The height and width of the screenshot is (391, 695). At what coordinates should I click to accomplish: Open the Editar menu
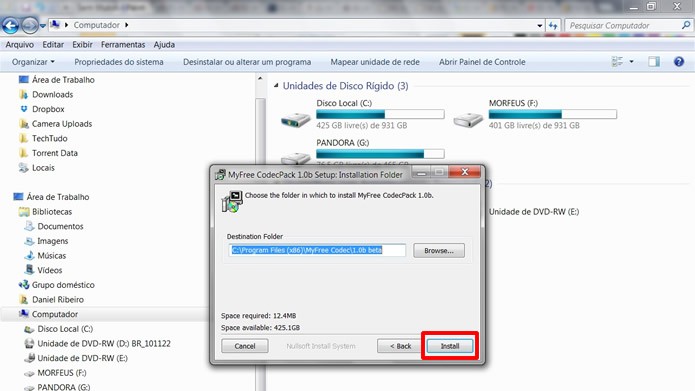click(53, 44)
